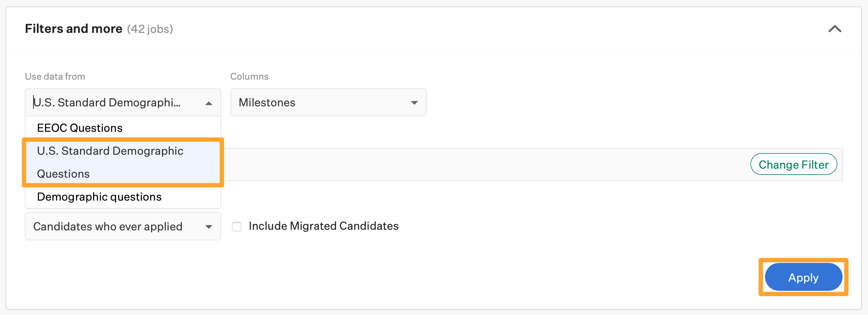The width and height of the screenshot is (868, 315).
Task: Select Demographic questions option
Action: click(99, 197)
